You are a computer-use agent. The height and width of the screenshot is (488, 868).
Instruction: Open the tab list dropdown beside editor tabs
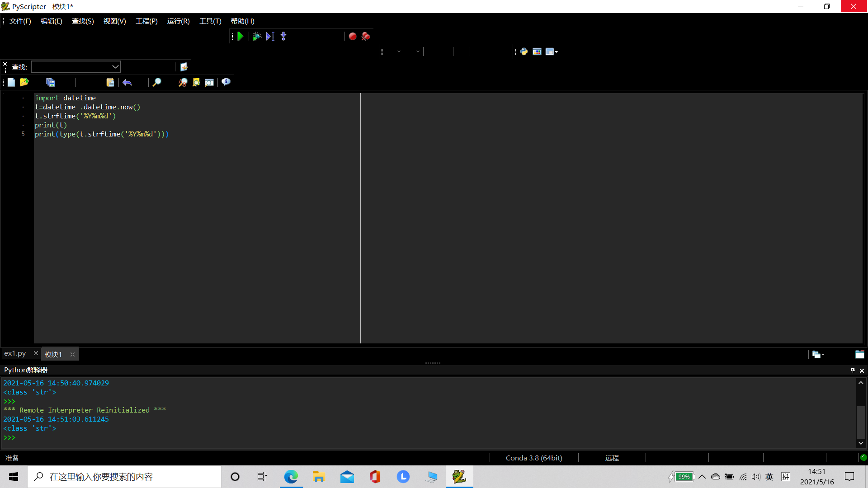tap(818, 355)
